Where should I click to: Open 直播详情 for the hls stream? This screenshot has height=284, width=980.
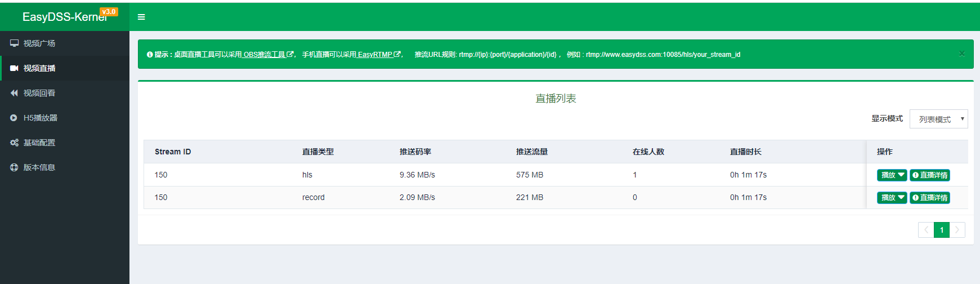930,175
